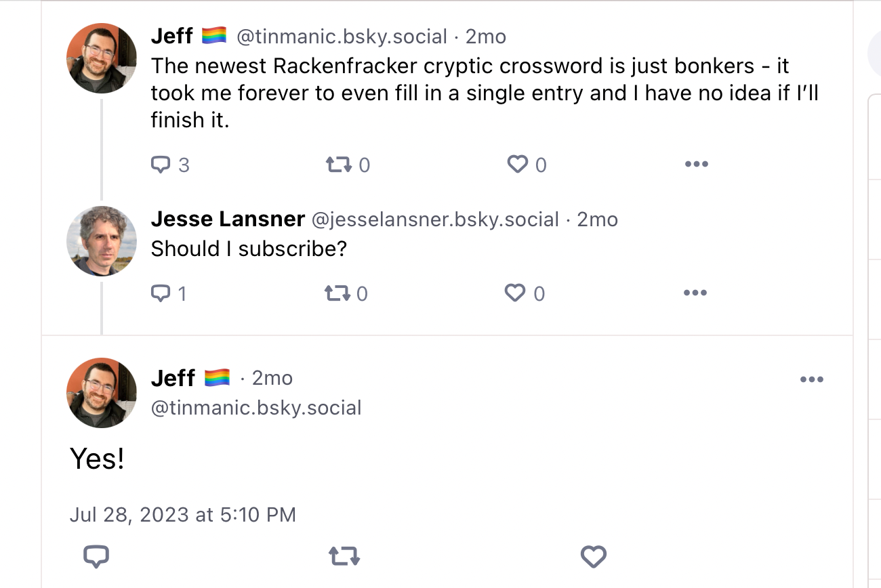Click the Jul 28, 2023 timestamp
This screenshot has width=881, height=588.
pos(183,515)
